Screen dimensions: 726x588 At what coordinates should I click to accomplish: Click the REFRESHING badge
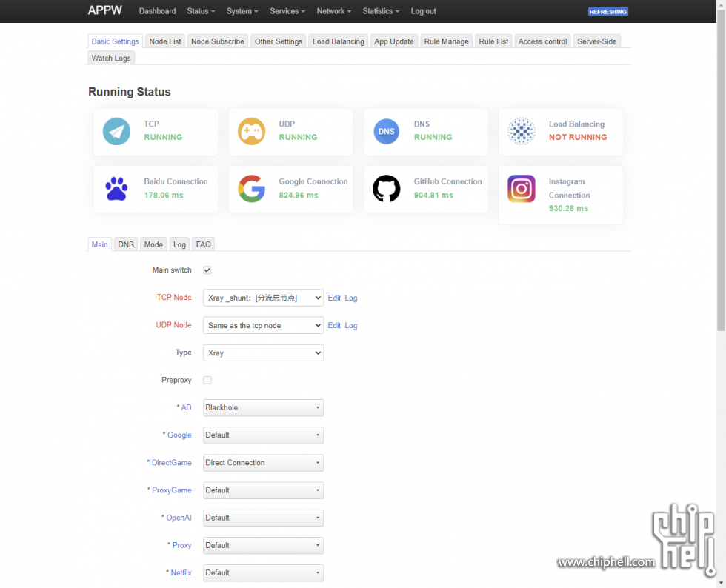(608, 12)
